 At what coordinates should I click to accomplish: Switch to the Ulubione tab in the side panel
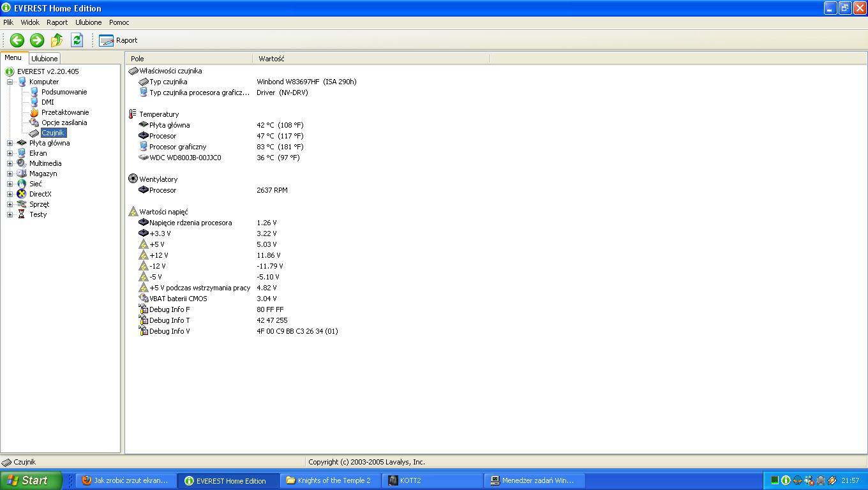point(45,59)
